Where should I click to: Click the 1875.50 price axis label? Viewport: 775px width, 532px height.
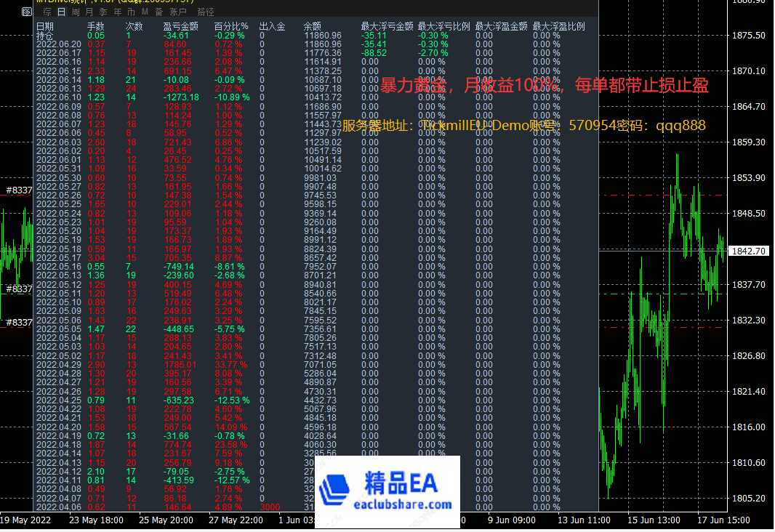(x=749, y=36)
